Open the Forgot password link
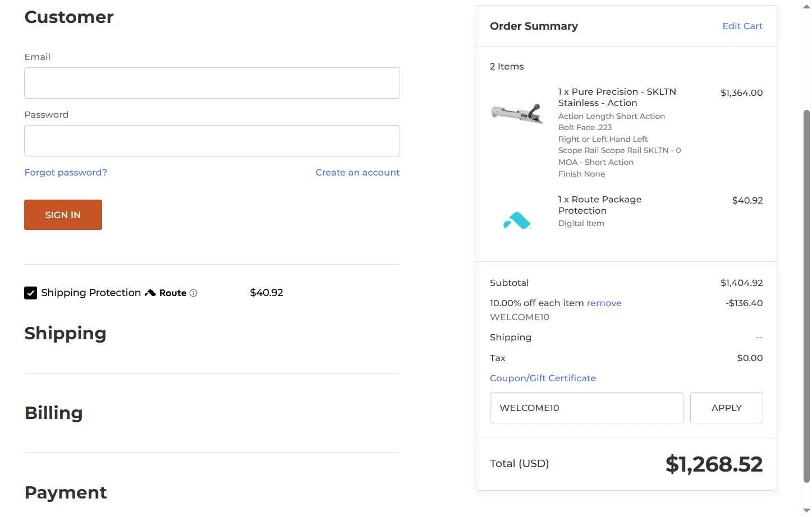Screen dimensions: 812x517 point(66,173)
